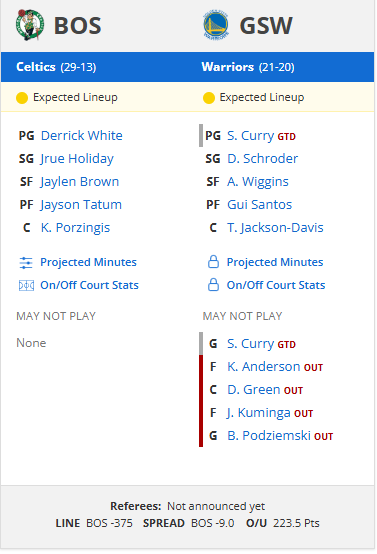Click the Celtics Projected Minutes sliders icon
377x554 pixels.
pos(26,263)
